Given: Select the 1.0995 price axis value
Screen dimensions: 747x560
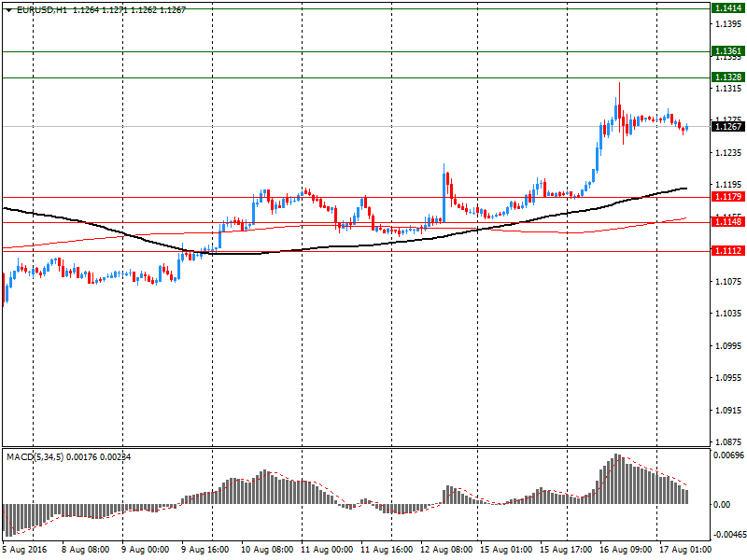Looking at the screenshot, I should coord(728,345).
